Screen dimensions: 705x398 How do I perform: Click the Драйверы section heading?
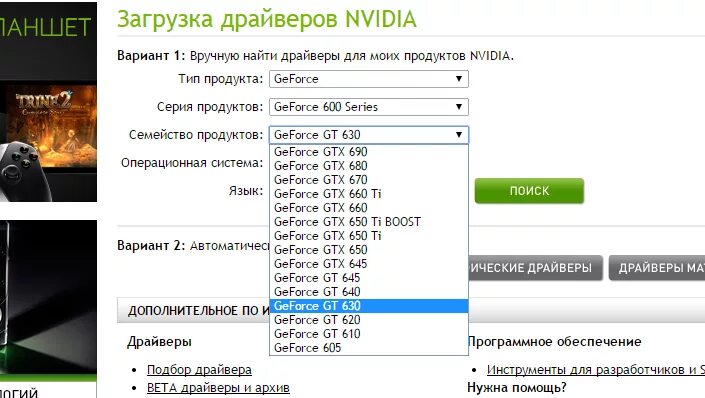point(159,342)
